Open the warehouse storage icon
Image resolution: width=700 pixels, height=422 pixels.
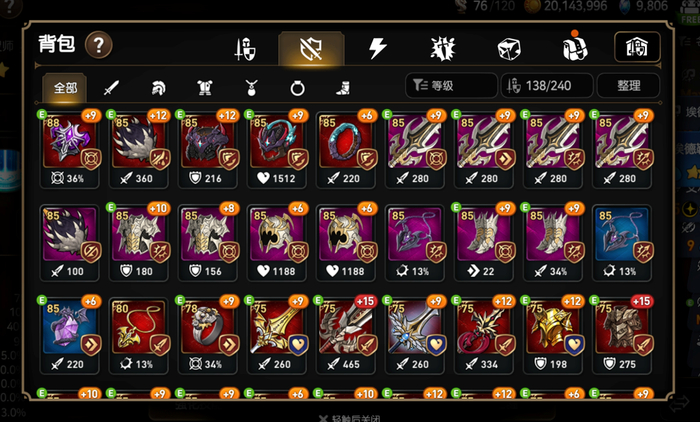point(637,46)
